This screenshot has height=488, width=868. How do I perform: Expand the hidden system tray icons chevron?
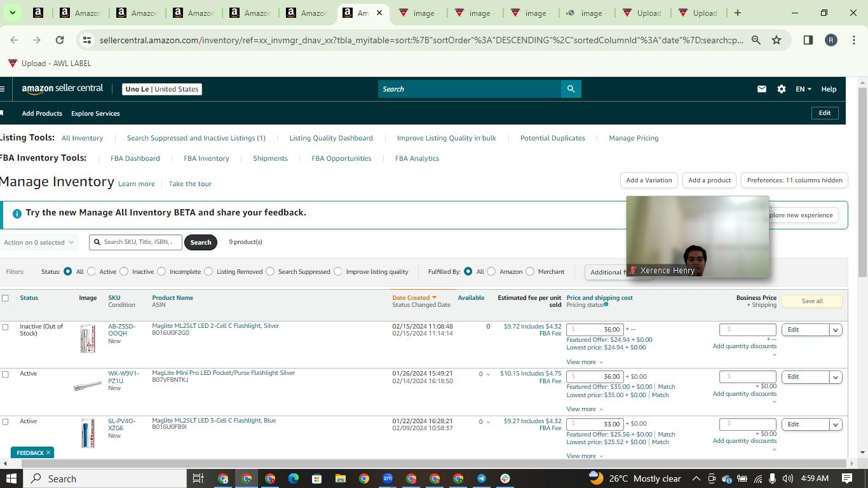(x=696, y=478)
